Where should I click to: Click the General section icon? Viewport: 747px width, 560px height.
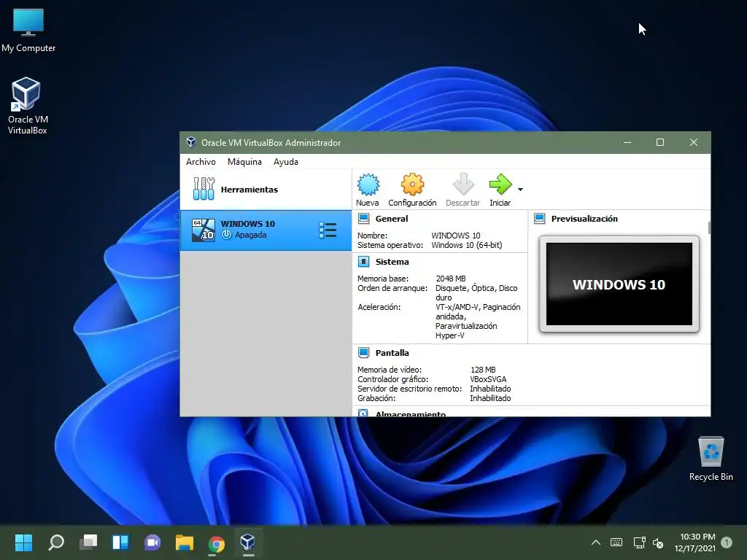coord(363,219)
